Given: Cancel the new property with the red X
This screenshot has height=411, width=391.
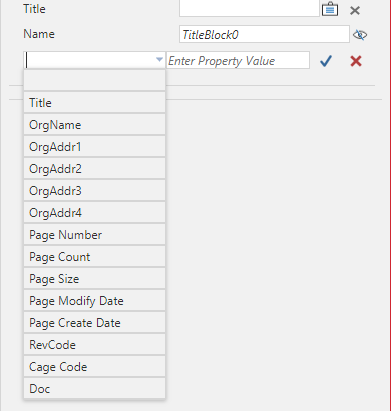Looking at the screenshot, I should [x=356, y=61].
